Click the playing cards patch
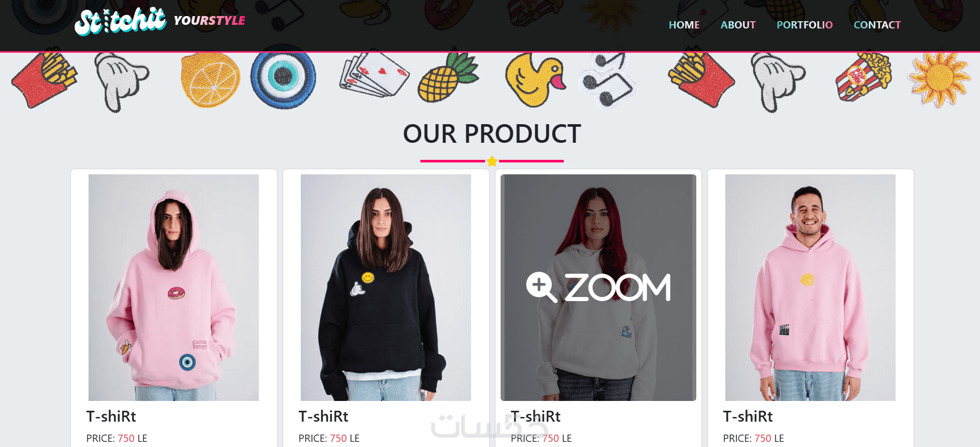This screenshot has height=447, width=980. [374, 75]
